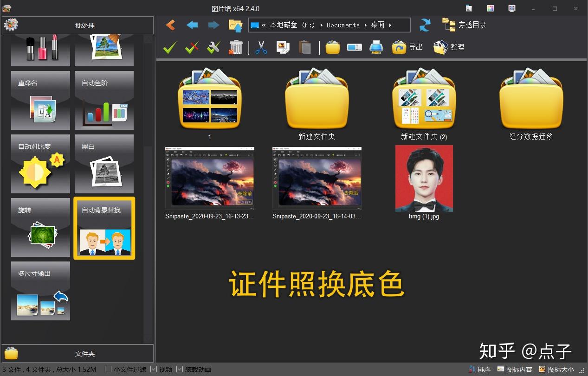
Task: Expand the arrow after Documents in path
Action: [365, 25]
